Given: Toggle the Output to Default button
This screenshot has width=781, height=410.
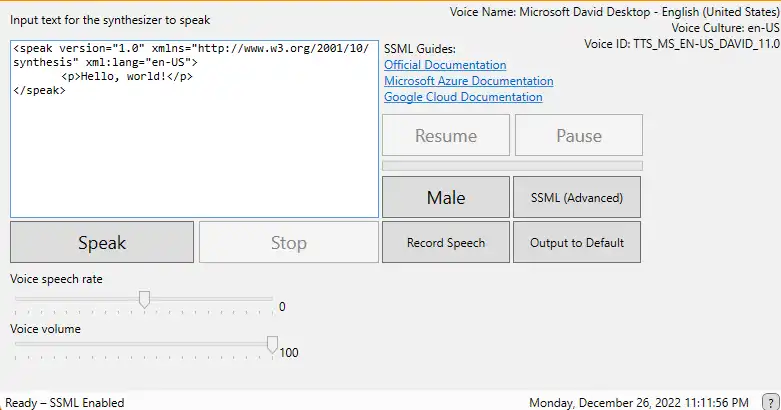Looking at the screenshot, I should click(x=577, y=242).
